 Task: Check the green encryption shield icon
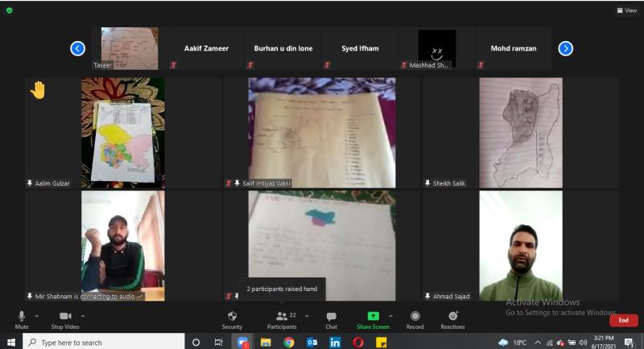10,10
